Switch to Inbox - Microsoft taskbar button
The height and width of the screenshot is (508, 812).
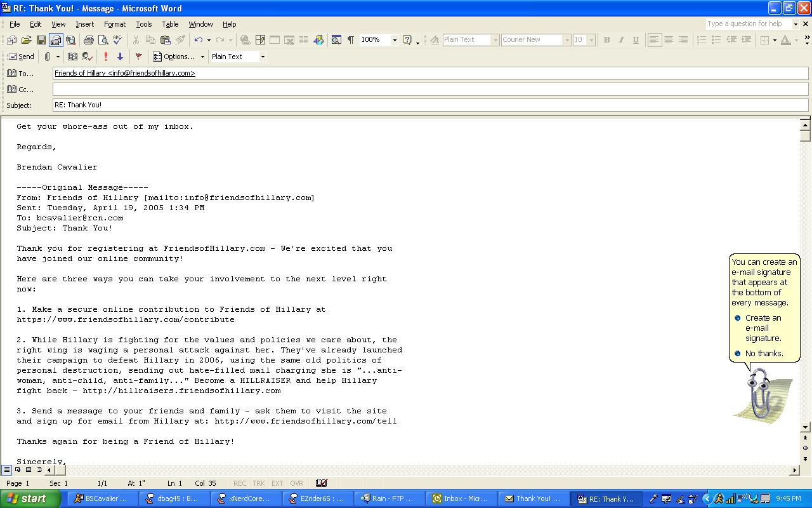[461, 499]
